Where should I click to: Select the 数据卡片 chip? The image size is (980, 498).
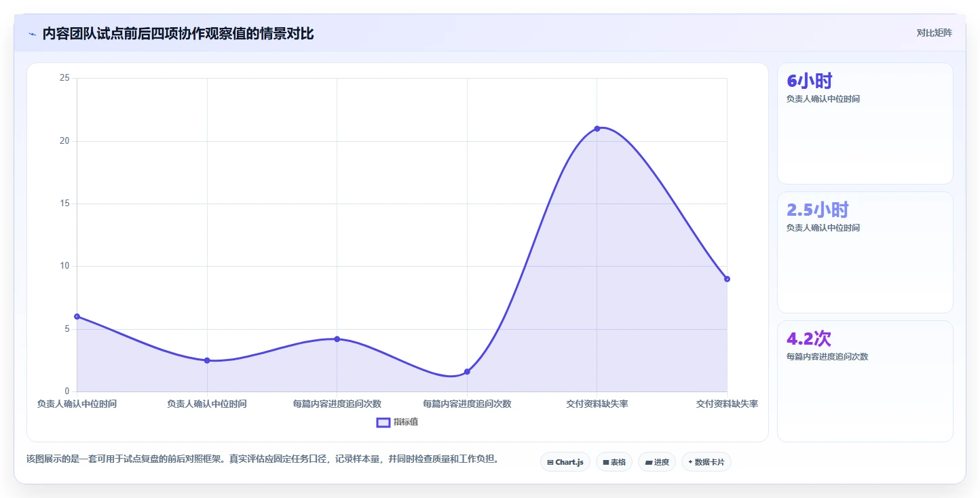706,462
